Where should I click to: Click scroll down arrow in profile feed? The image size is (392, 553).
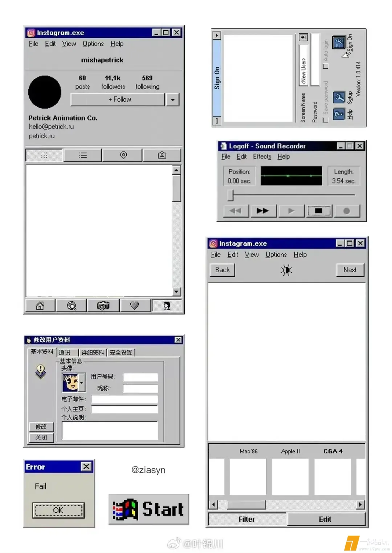pyautogui.click(x=176, y=292)
